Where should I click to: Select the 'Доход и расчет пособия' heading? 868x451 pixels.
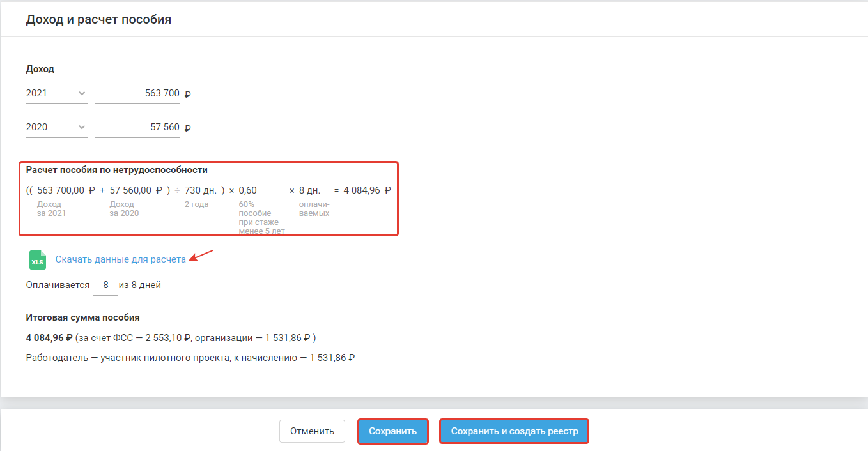coord(98,20)
